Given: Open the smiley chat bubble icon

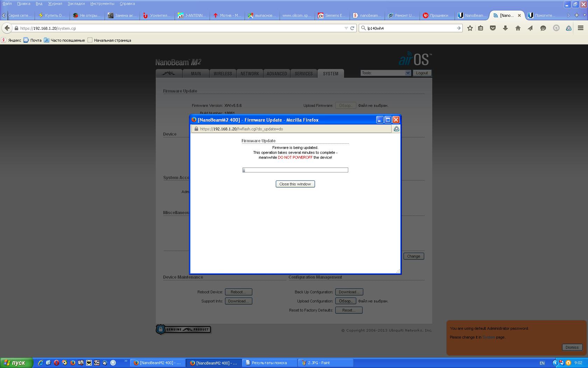Looking at the screenshot, I should coord(543,28).
